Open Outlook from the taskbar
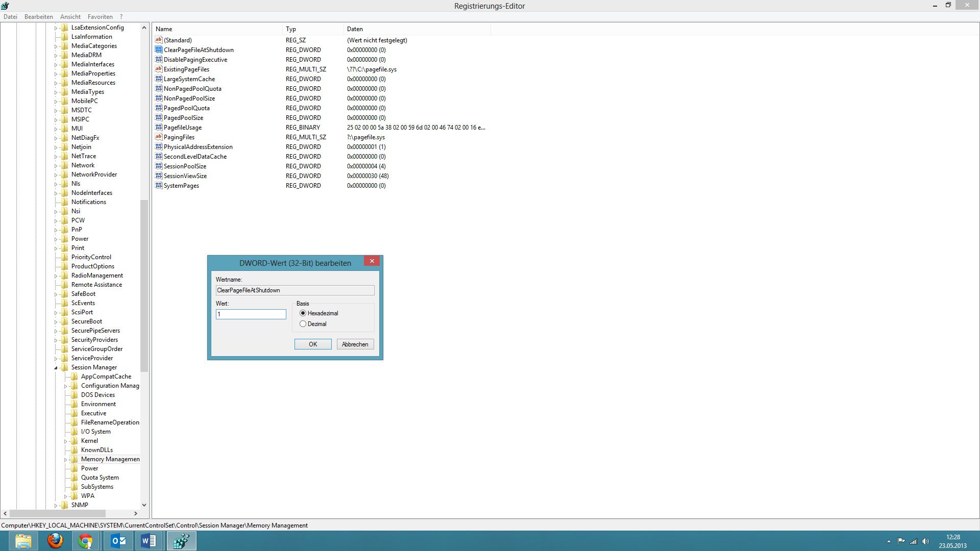The image size is (980, 551). [x=118, y=541]
